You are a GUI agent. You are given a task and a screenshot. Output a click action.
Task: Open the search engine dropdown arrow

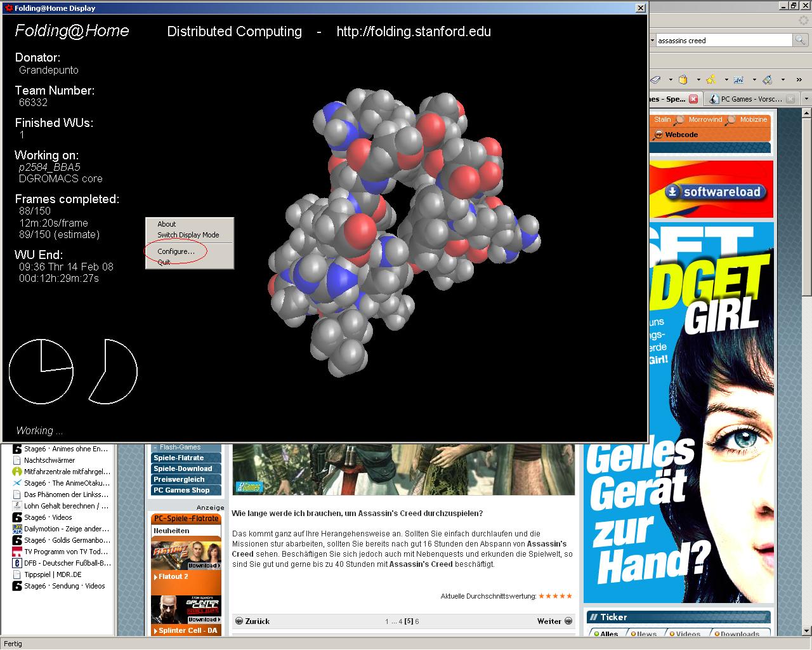652,40
